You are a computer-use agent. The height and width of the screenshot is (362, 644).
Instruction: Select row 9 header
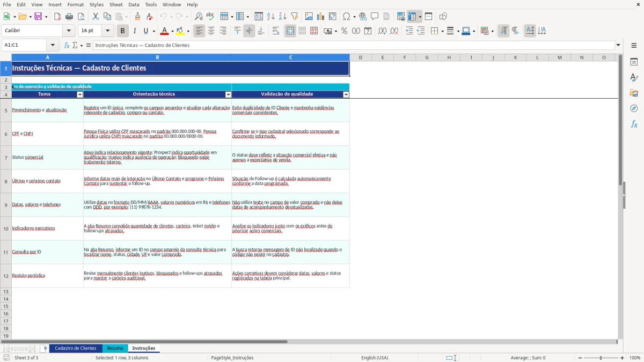point(6,205)
